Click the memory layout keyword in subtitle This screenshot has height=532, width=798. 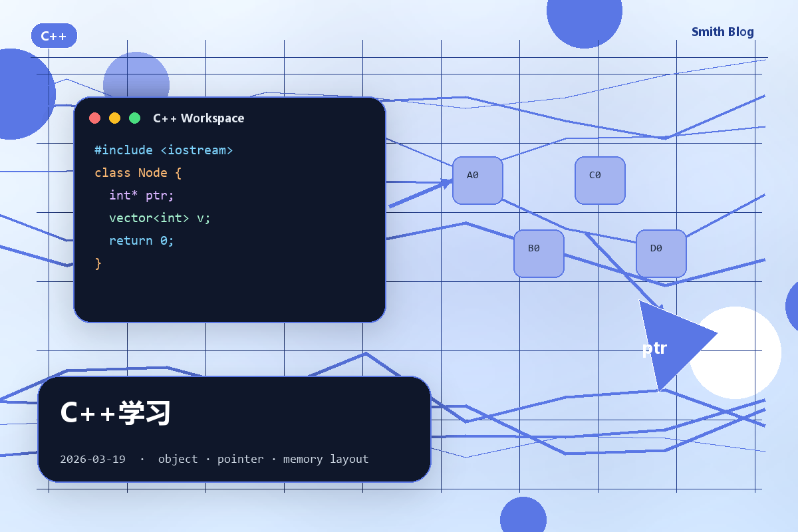pos(326,459)
